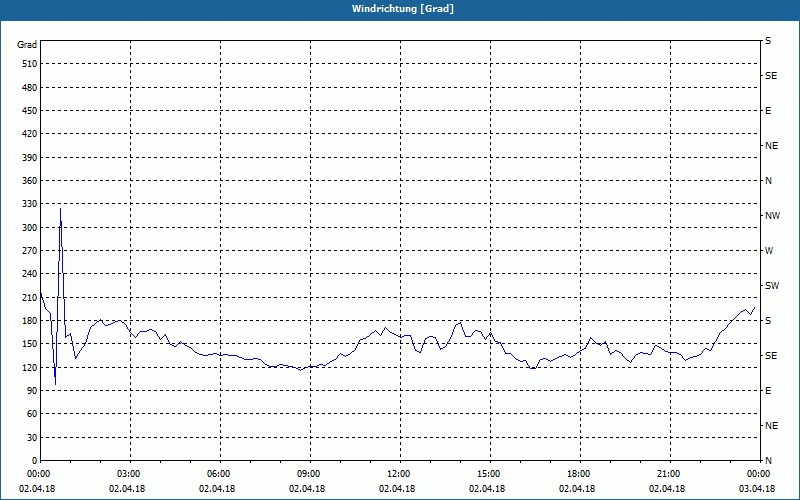The width and height of the screenshot is (800, 500).
Task: Click the 0 y-axis label
Action: click(x=35, y=461)
